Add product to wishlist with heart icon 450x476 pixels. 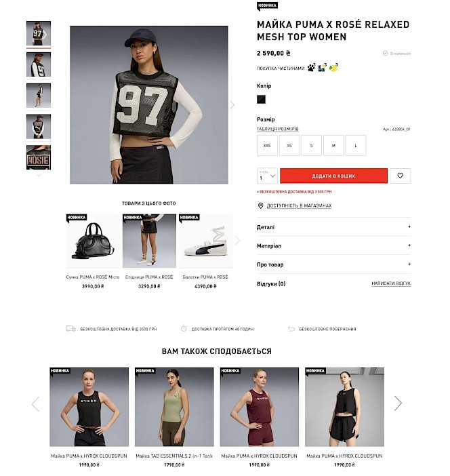click(400, 176)
